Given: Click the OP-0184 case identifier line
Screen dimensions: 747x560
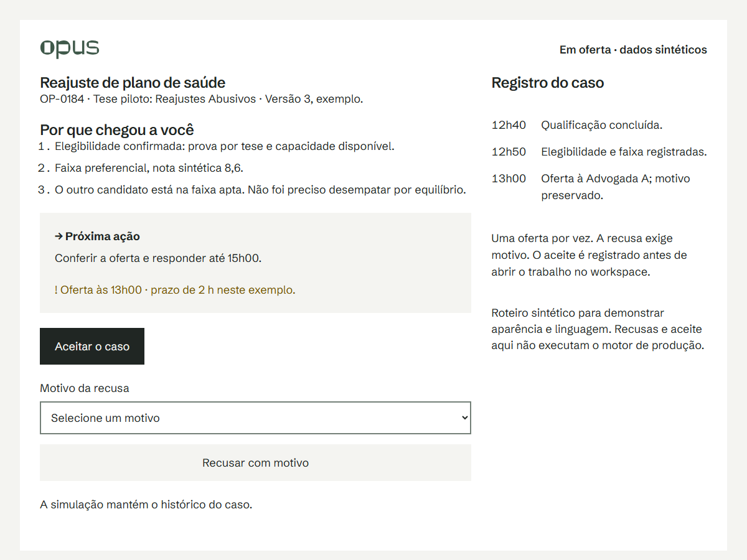Looking at the screenshot, I should [201, 99].
